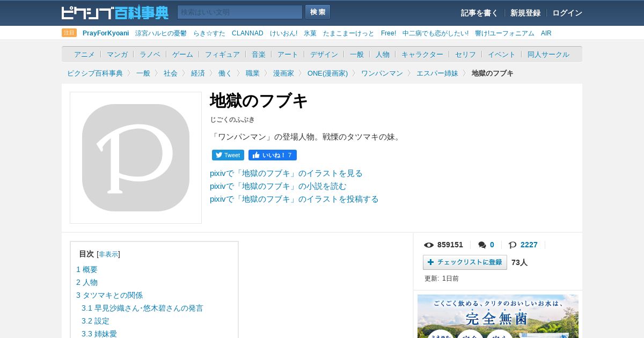Click the Twitter Tweet button

228,155
